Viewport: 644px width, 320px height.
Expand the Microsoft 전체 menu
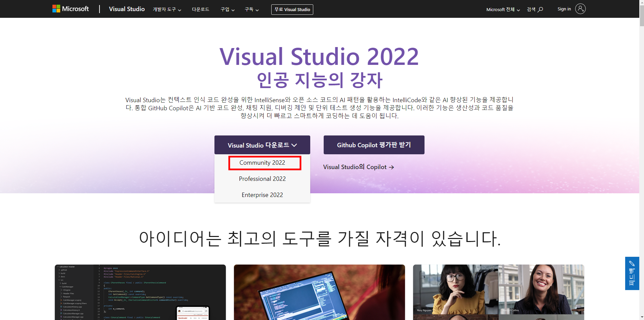503,9
